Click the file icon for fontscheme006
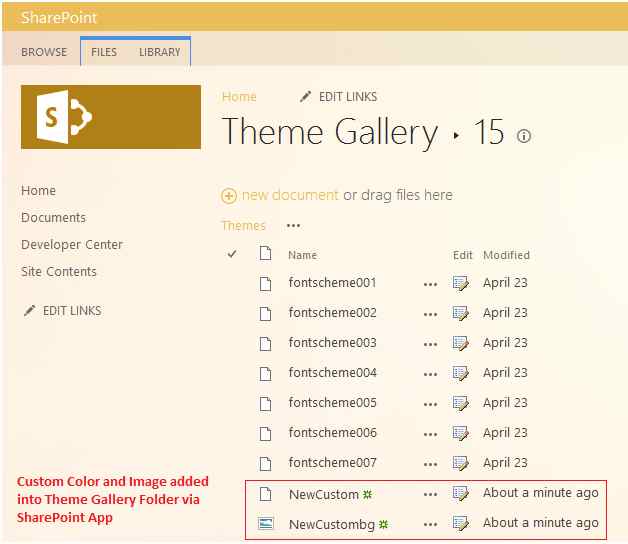This screenshot has width=628, height=544. (265, 434)
